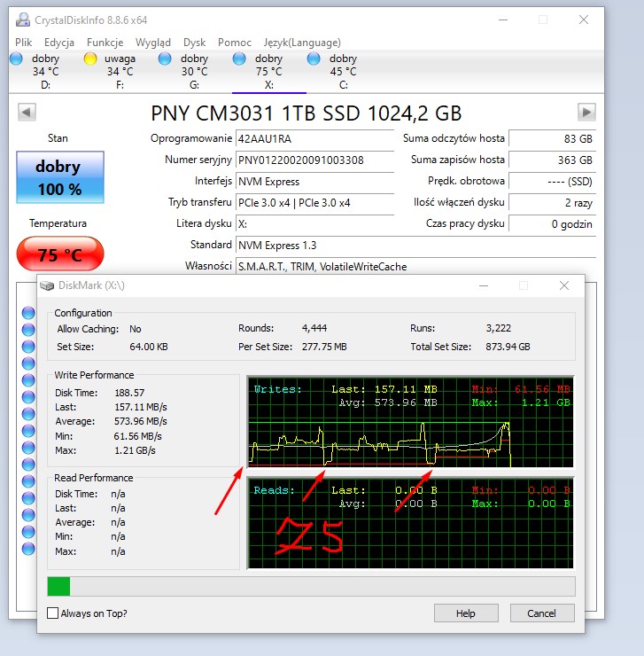Image resolution: width=644 pixels, height=656 pixels.
Task: Minimize the CrystalDiskInfo window
Action: coord(503,20)
